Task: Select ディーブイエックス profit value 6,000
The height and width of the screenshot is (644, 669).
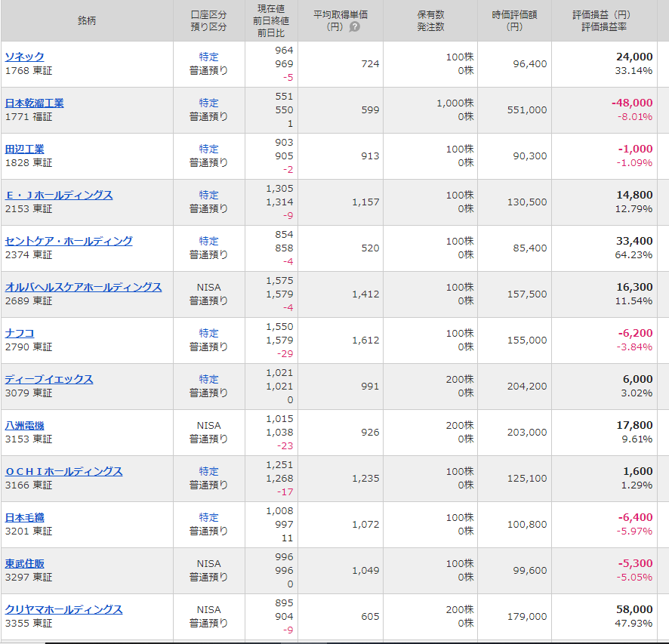Action: (x=637, y=379)
